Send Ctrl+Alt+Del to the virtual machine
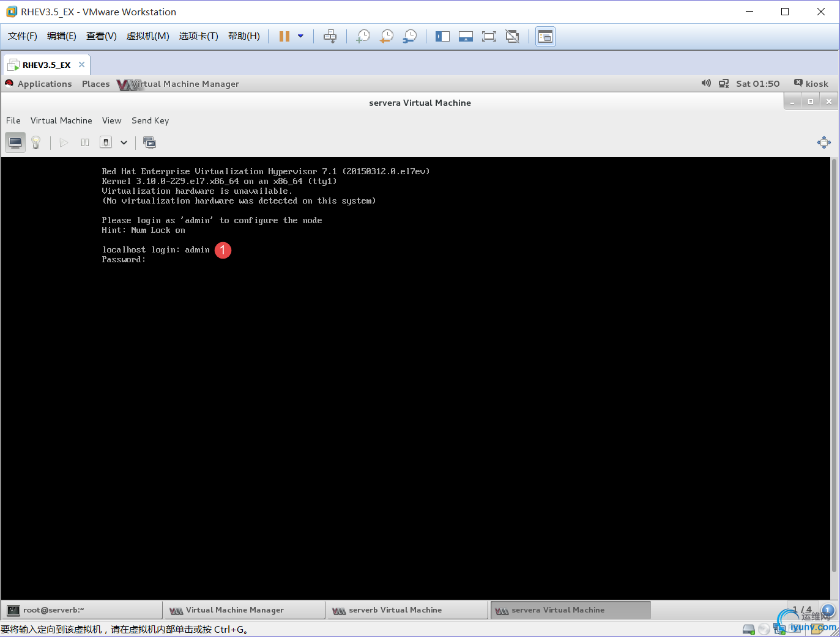 pyautogui.click(x=330, y=37)
